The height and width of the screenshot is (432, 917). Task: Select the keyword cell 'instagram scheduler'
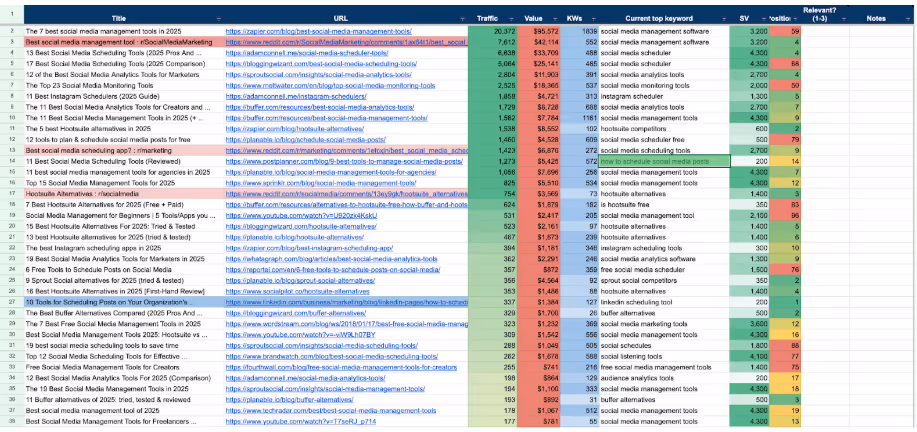[664, 96]
